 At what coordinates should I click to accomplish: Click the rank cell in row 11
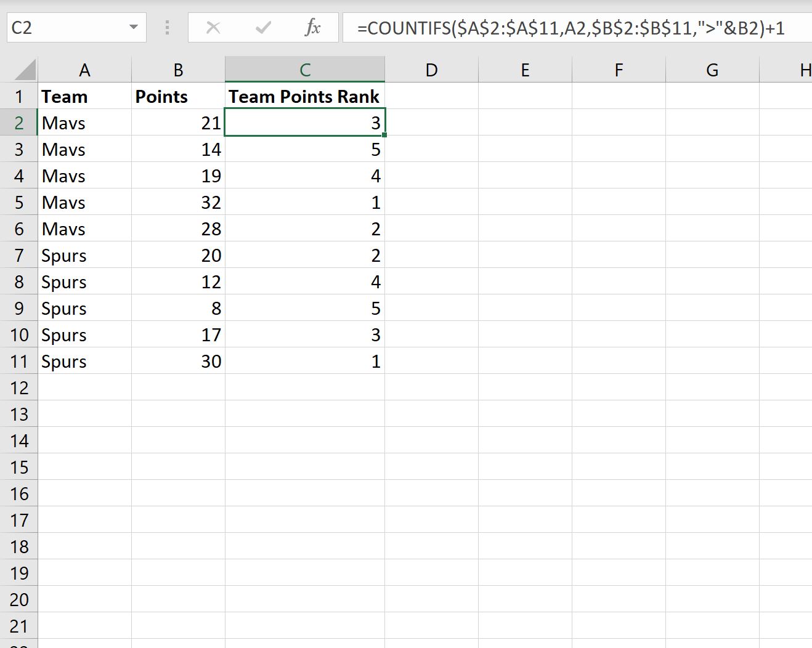point(305,361)
